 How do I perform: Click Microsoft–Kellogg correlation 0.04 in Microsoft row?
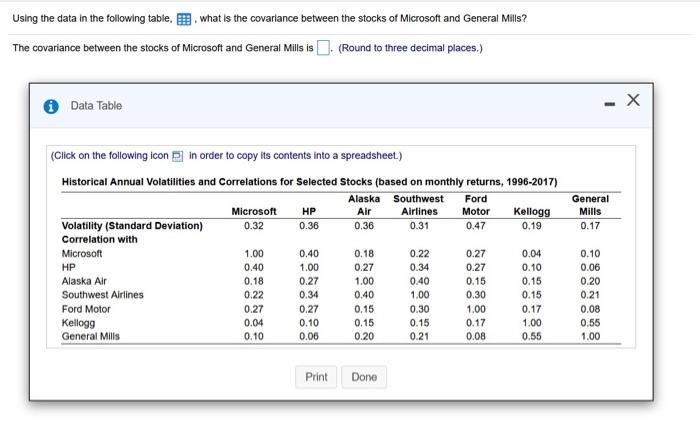click(531, 254)
